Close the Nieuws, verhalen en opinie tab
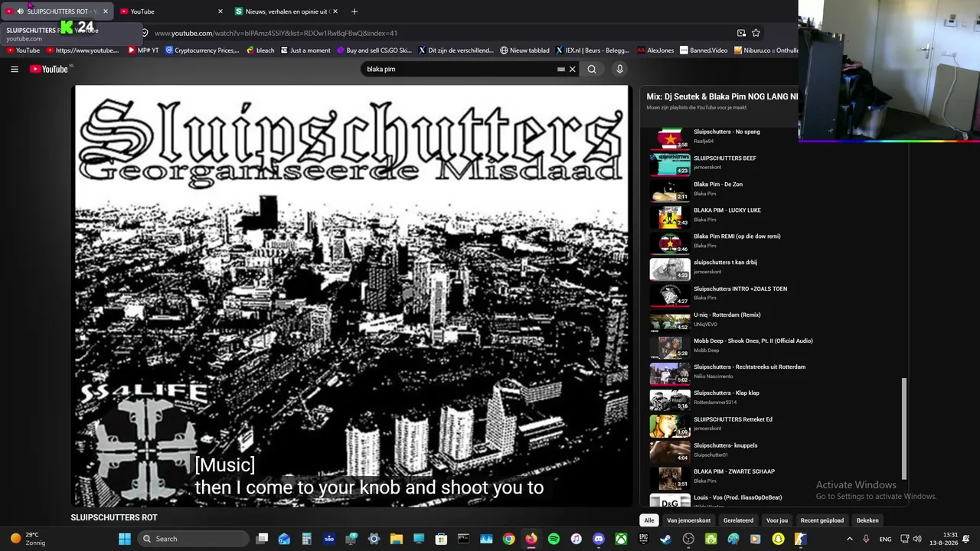Screen dimensions: 980x551 335,11
